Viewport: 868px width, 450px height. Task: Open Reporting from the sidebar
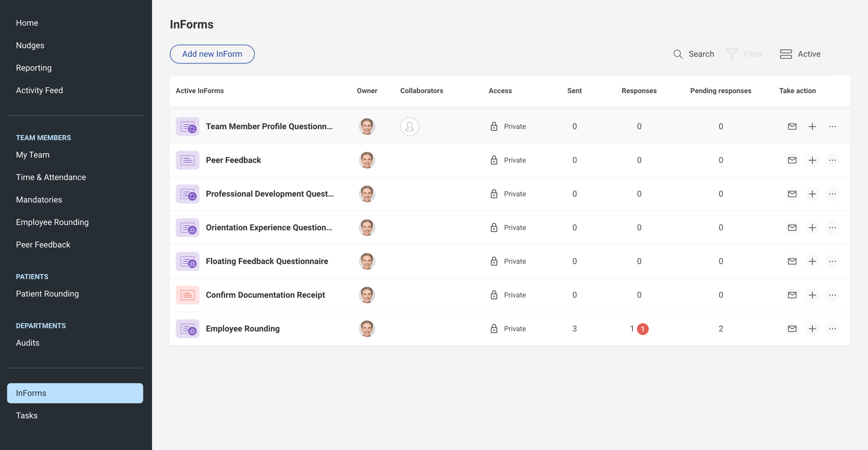pyautogui.click(x=34, y=68)
